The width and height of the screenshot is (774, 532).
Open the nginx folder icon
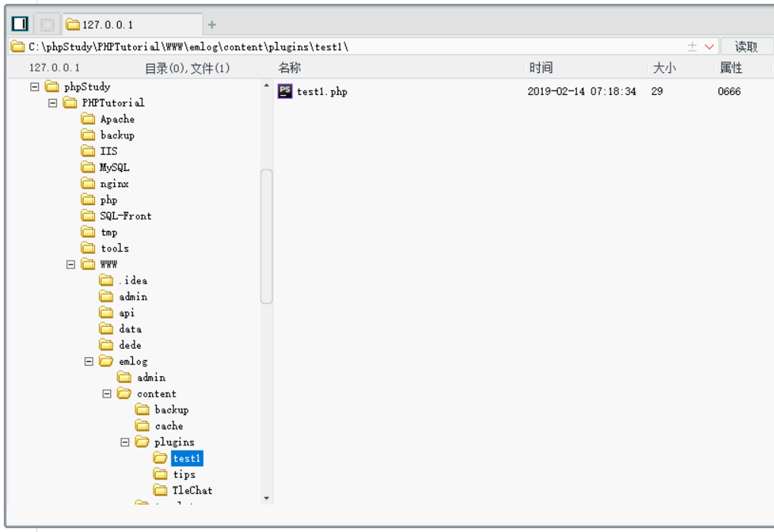coord(88,183)
